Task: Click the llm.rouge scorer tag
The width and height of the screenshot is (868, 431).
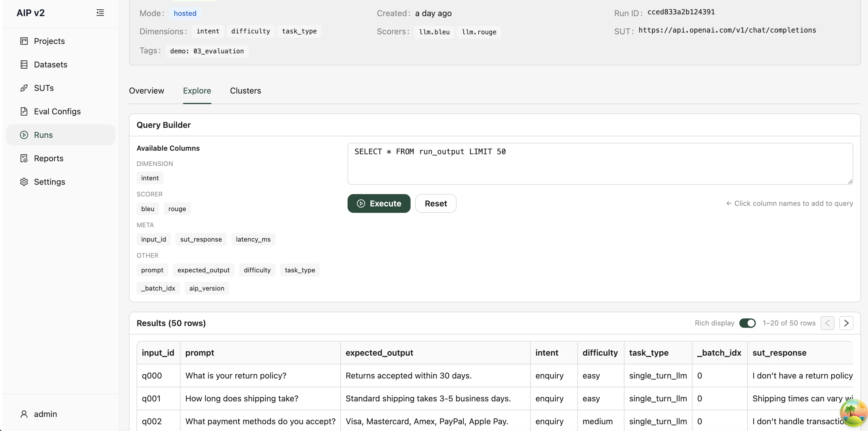Action: coord(479,32)
